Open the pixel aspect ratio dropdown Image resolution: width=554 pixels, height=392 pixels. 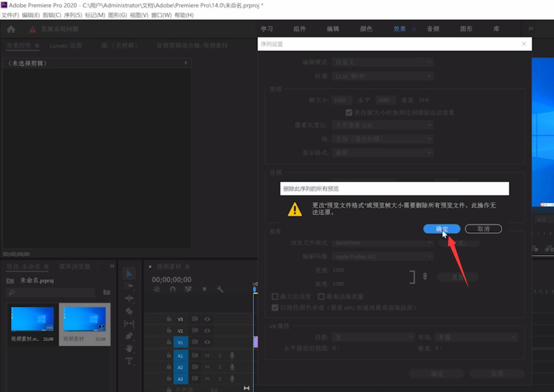(x=383, y=125)
